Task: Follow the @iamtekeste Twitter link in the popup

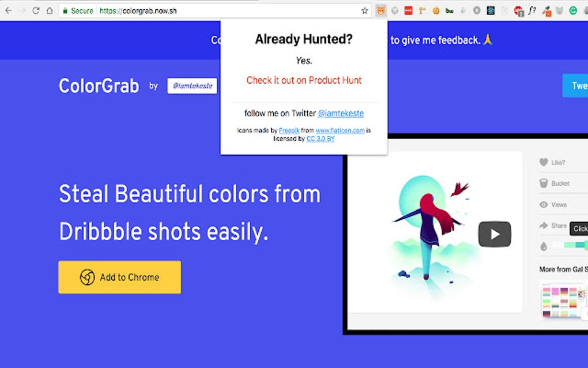Action: 341,113
